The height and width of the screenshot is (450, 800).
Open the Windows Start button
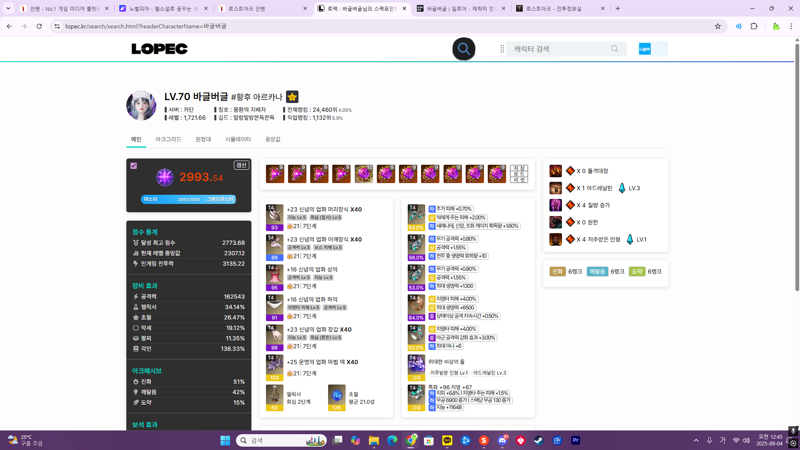(225, 440)
